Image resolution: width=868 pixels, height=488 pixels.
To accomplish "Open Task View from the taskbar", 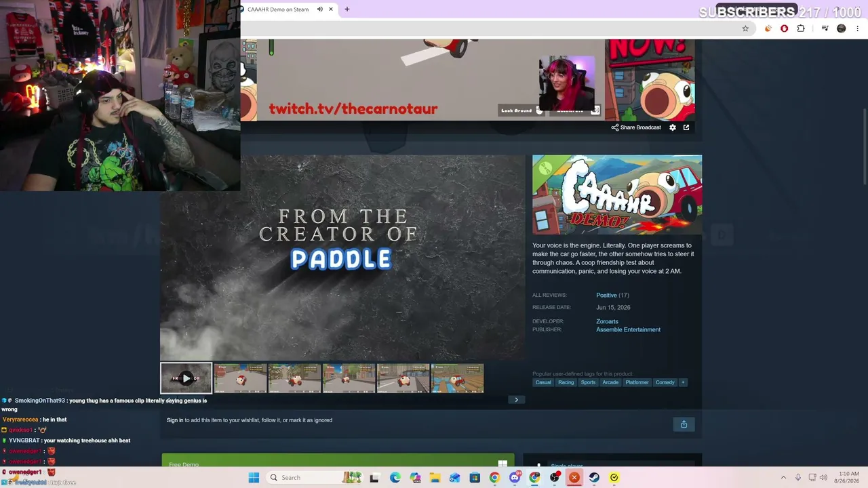I will coord(374,478).
